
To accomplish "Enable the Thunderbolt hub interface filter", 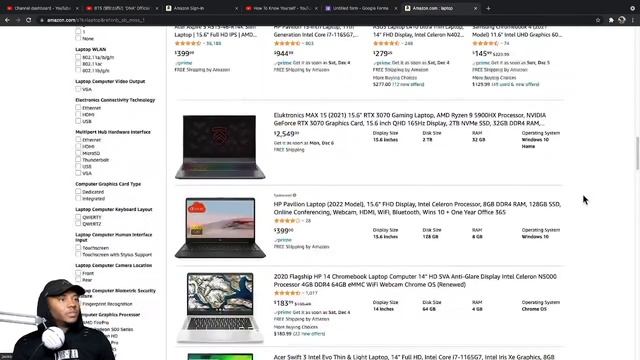I will pos(78,160).
